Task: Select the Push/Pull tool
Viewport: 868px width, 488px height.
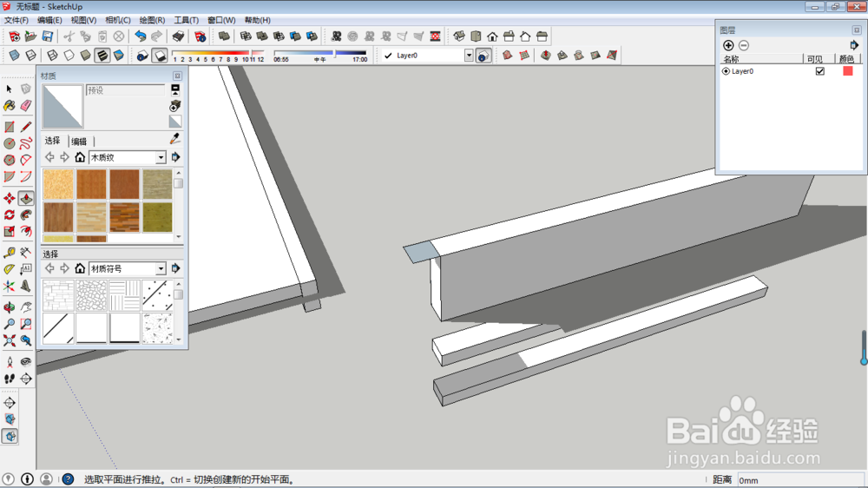Action: [26, 198]
